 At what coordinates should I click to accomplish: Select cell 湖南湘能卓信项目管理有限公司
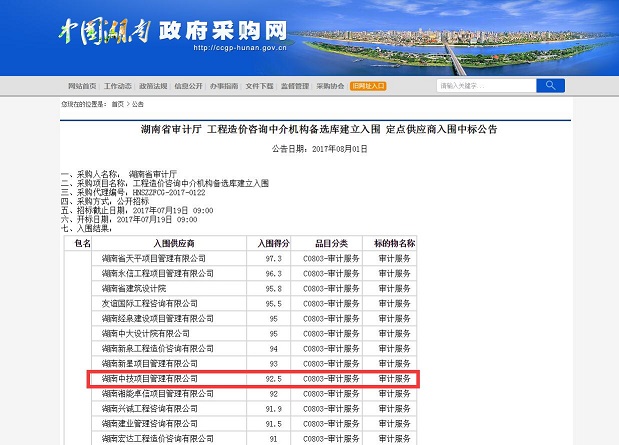[x=158, y=394]
